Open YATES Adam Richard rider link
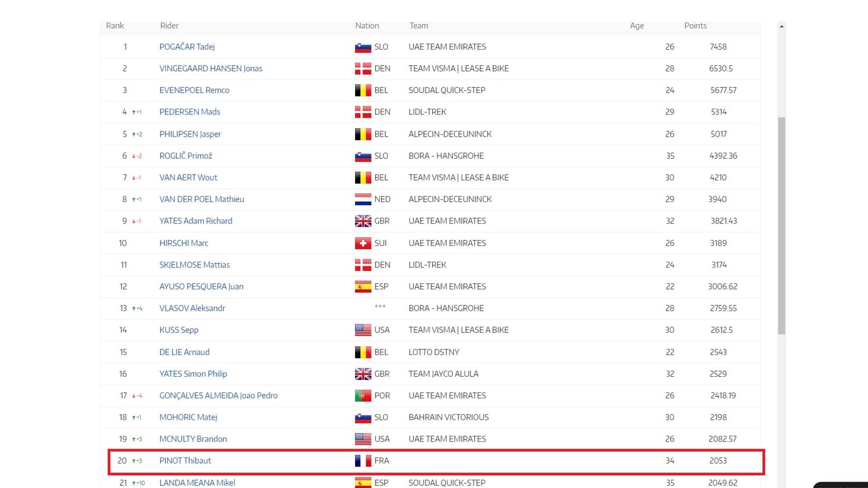This screenshot has height=488, width=868. 196,221
